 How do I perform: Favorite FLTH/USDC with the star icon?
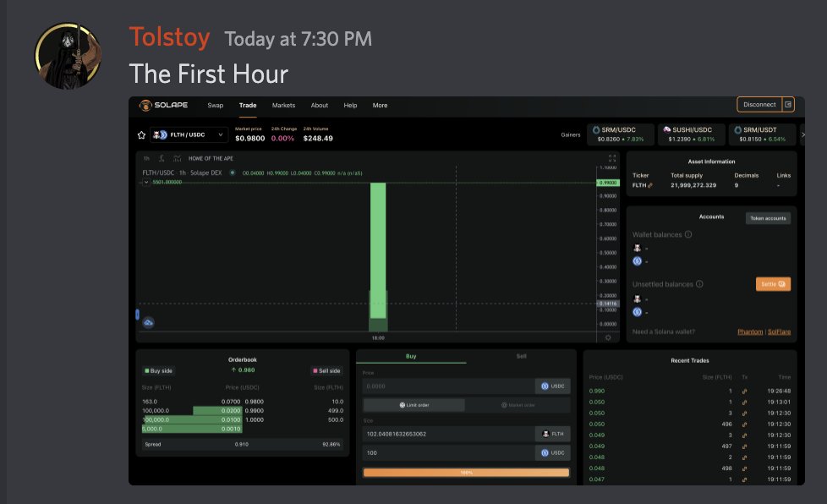pyautogui.click(x=141, y=135)
